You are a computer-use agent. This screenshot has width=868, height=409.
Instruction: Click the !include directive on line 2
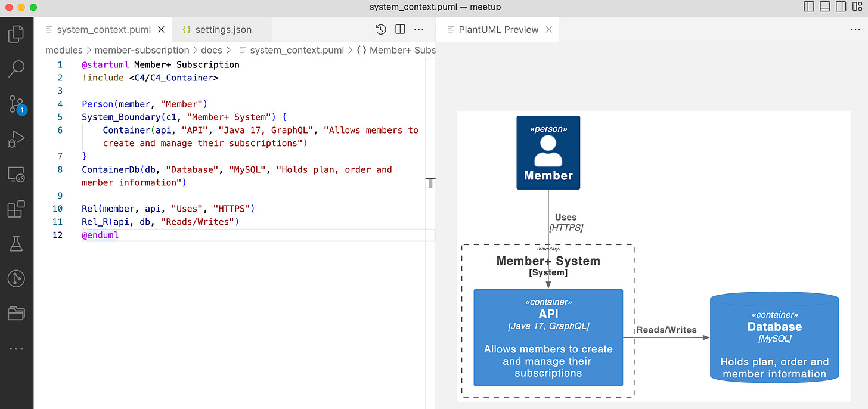103,78
